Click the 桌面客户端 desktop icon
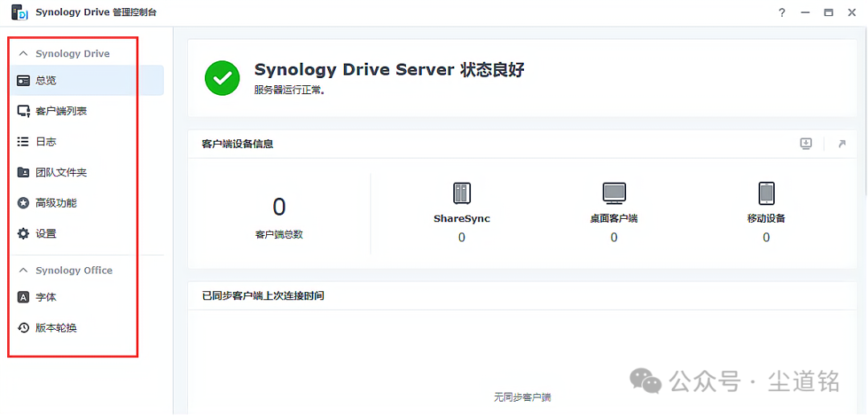The height and width of the screenshot is (416, 868). tap(614, 193)
